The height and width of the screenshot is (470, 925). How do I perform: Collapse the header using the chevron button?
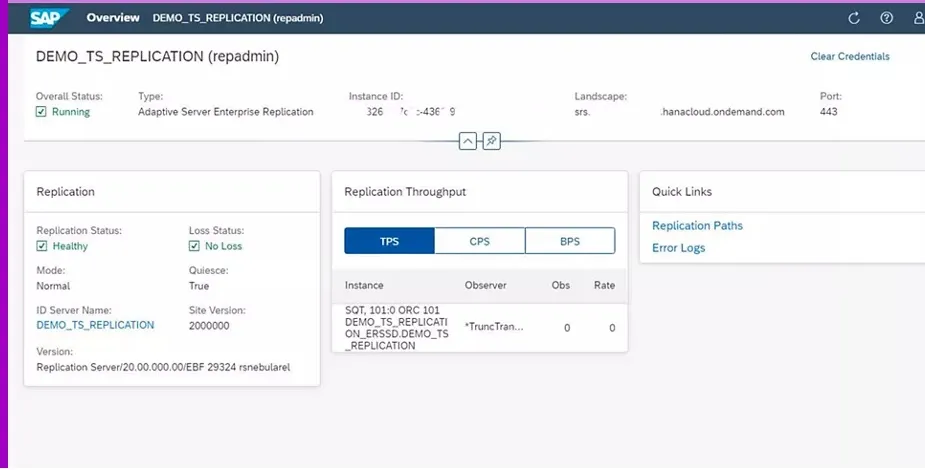pyautogui.click(x=468, y=141)
